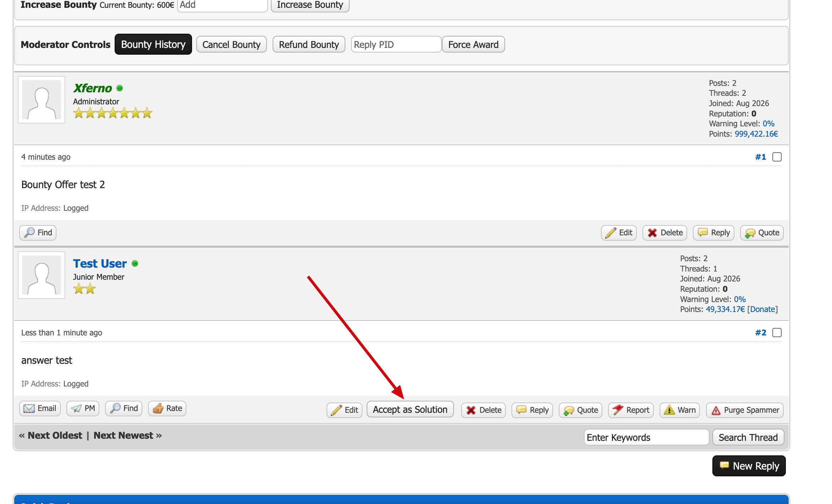Click Xferno's avatar image
Screen dimensions: 832x504
42,100
